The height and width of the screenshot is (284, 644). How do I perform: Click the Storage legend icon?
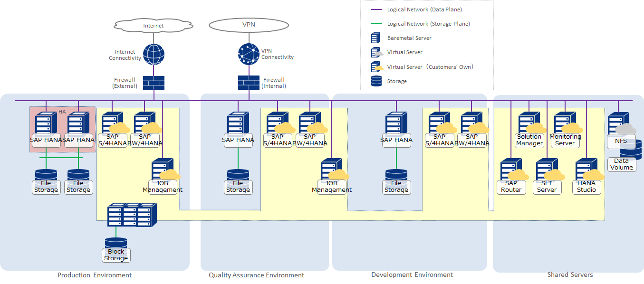coord(376,81)
